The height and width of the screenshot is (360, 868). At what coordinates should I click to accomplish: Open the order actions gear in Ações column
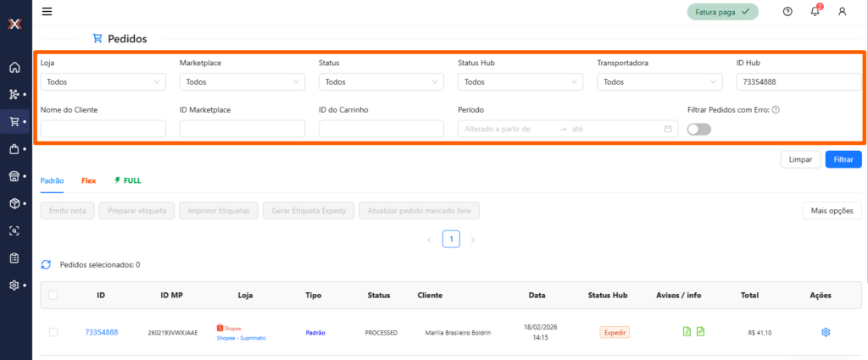826,332
